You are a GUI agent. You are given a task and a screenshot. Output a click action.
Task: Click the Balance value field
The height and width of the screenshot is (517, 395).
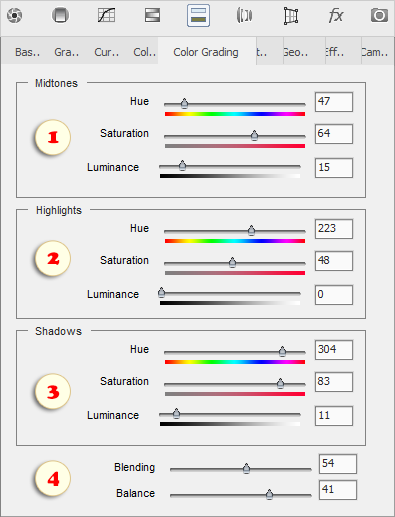[338, 490]
